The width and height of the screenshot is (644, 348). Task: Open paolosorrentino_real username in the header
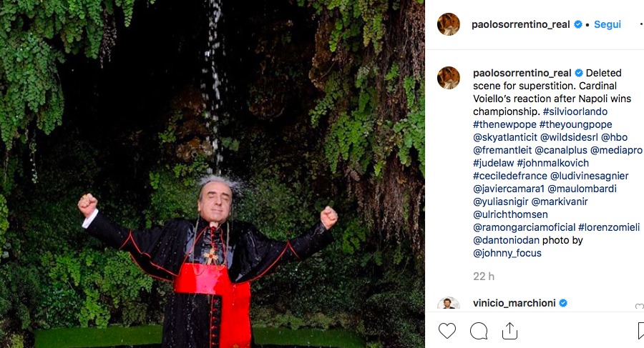tap(520, 24)
